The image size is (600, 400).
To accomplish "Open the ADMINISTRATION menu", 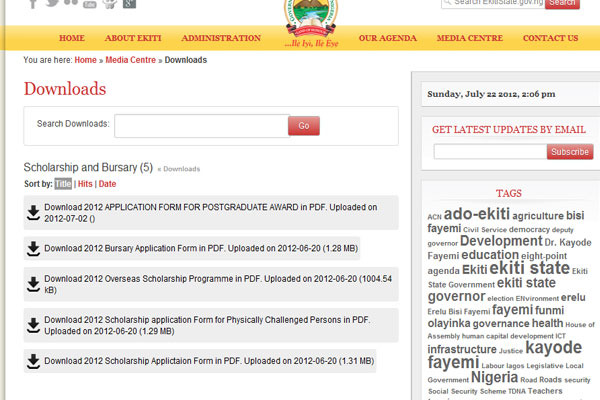I will [x=221, y=38].
